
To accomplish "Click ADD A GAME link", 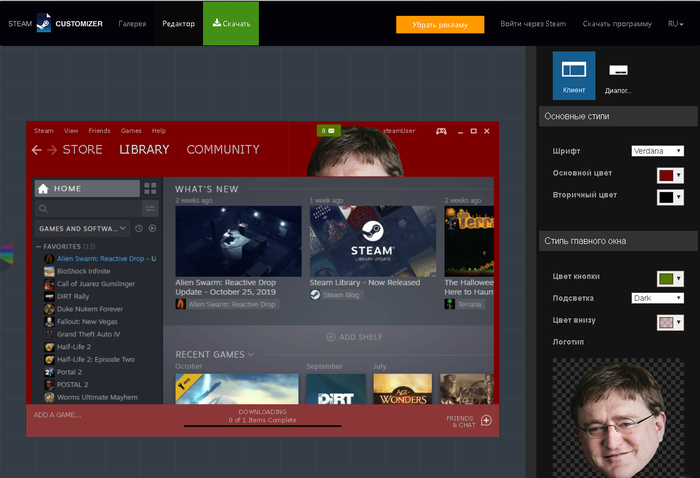I will coord(58,415).
